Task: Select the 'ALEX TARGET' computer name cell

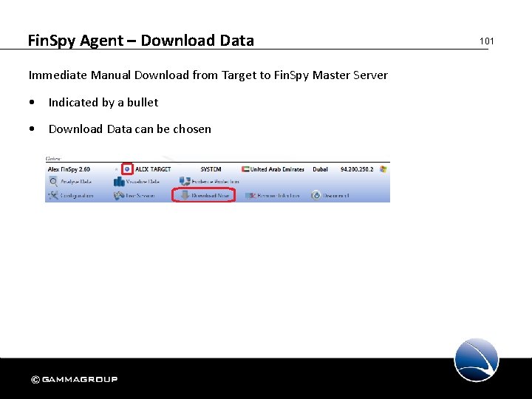Action: 153,169
